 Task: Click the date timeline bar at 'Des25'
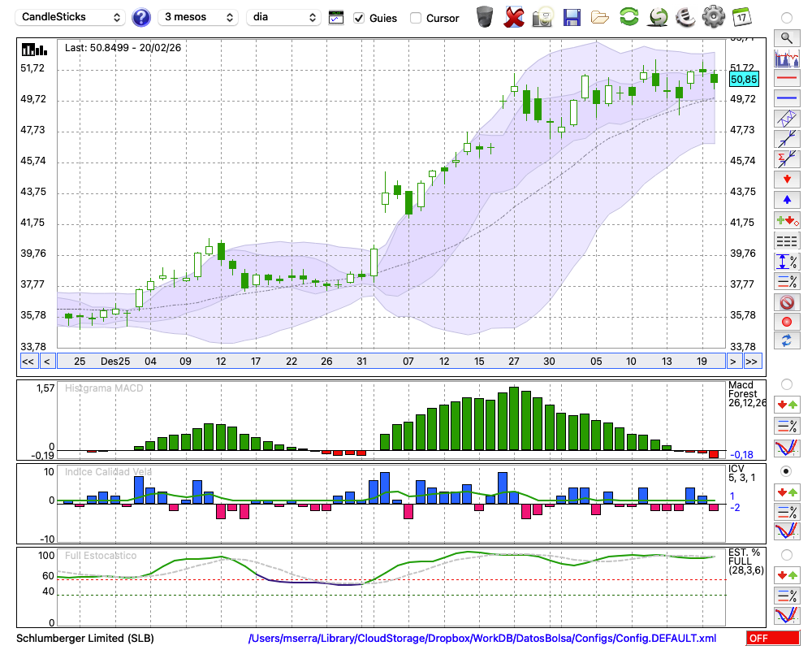click(x=115, y=361)
